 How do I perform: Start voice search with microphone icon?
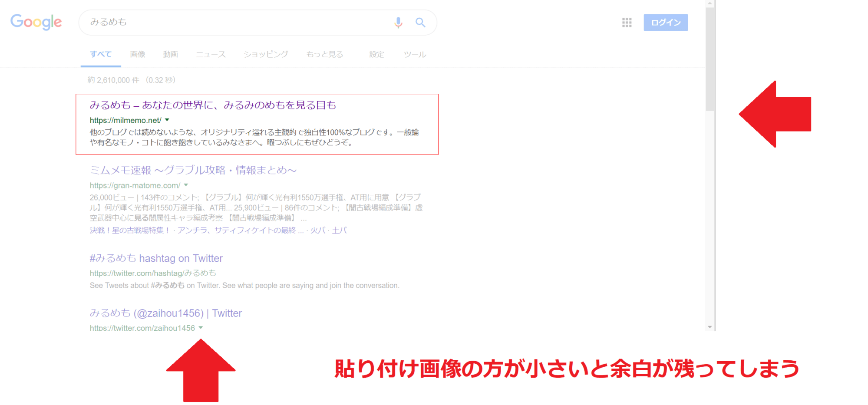398,23
